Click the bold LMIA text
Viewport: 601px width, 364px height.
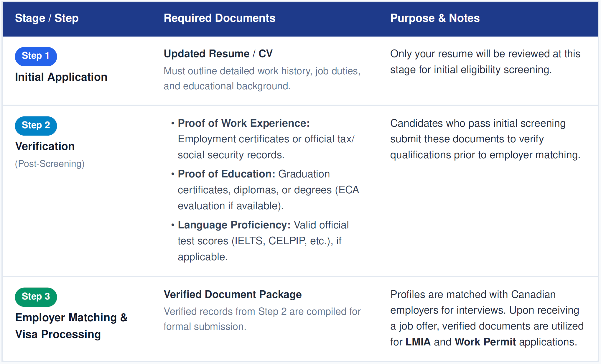[x=418, y=342]
